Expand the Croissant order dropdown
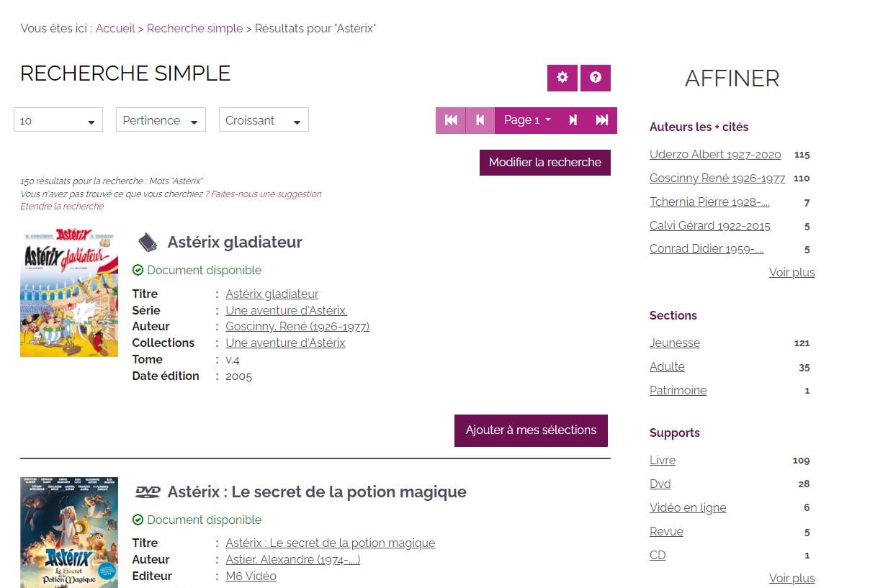The image size is (870, 588). click(264, 120)
